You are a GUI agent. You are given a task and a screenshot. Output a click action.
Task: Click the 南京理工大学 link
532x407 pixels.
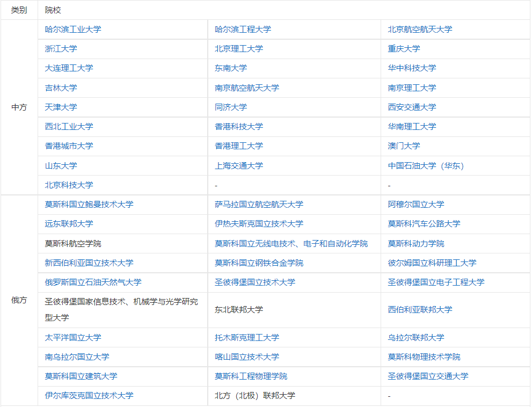pyautogui.click(x=412, y=88)
